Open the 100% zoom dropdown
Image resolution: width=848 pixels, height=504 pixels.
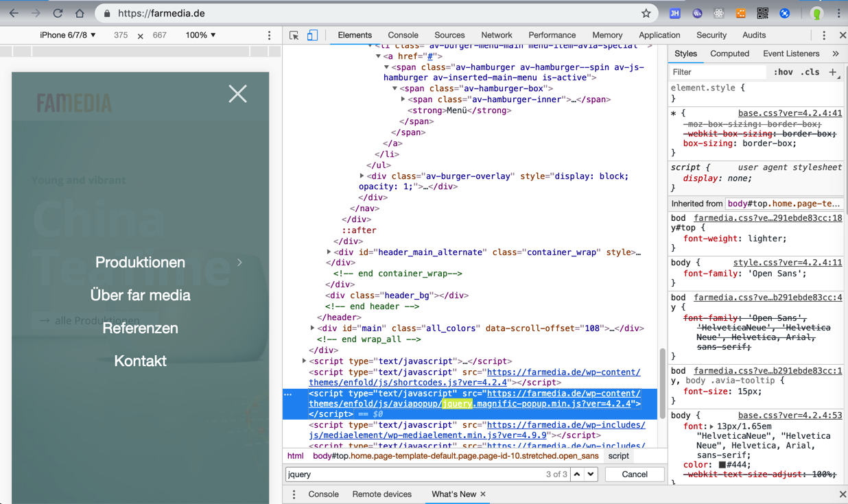200,35
